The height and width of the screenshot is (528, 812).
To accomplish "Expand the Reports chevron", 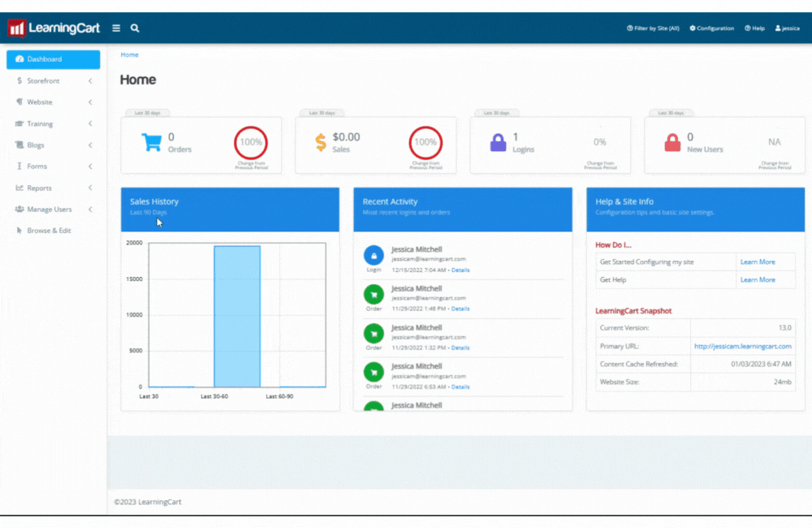I will pyautogui.click(x=90, y=188).
